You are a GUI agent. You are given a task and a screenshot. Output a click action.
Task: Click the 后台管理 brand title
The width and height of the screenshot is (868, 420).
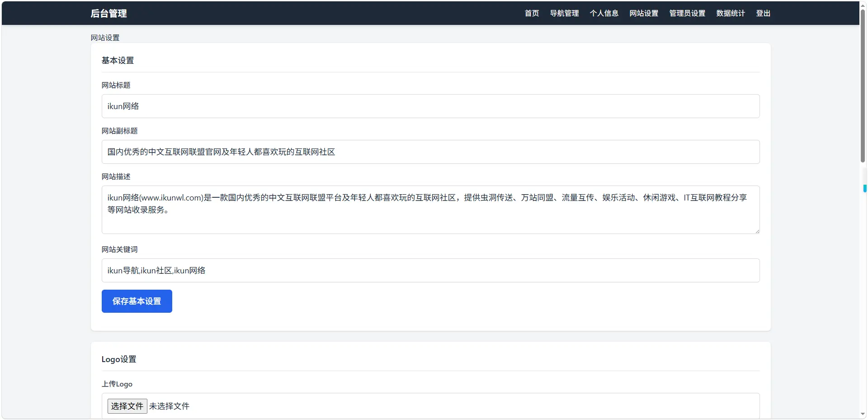coord(108,14)
